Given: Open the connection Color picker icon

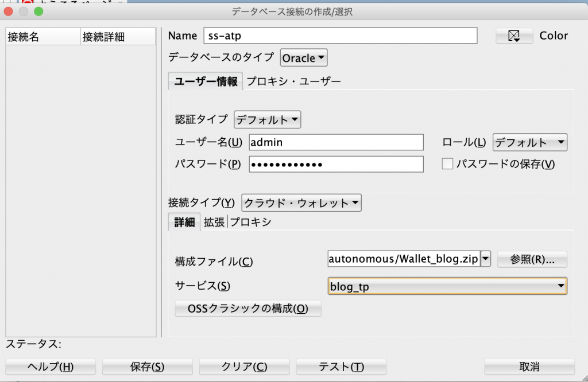Looking at the screenshot, I should pyautogui.click(x=515, y=36).
